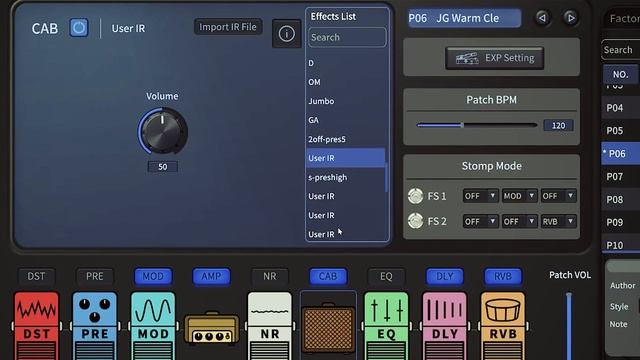The height and width of the screenshot is (360, 640).
Task: Toggle the EQ module label button
Action: (x=386, y=276)
